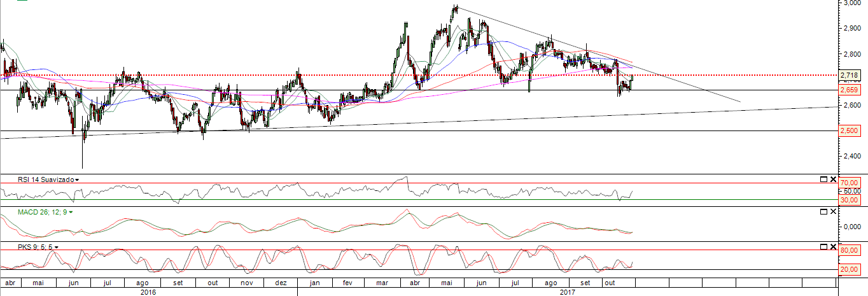868x296 pixels.
Task: Maximize the MACD indicator panel
Action: pos(823,211)
